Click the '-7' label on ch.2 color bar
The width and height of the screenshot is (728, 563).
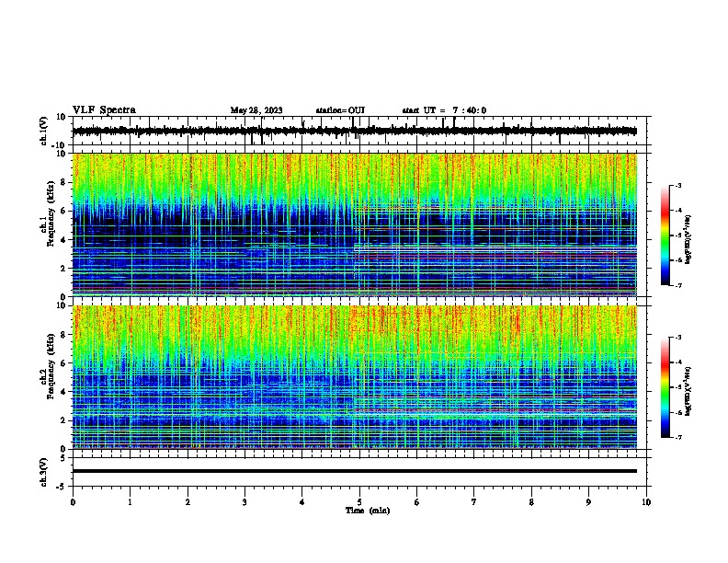pyautogui.click(x=677, y=438)
